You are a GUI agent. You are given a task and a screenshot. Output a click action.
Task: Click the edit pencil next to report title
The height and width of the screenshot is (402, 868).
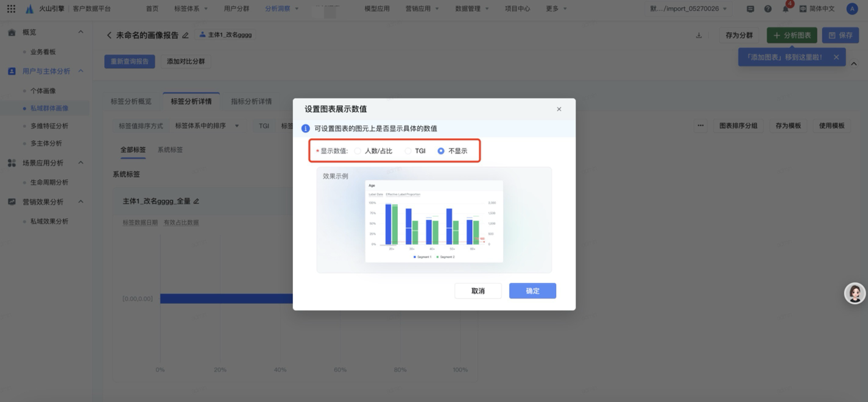(185, 35)
